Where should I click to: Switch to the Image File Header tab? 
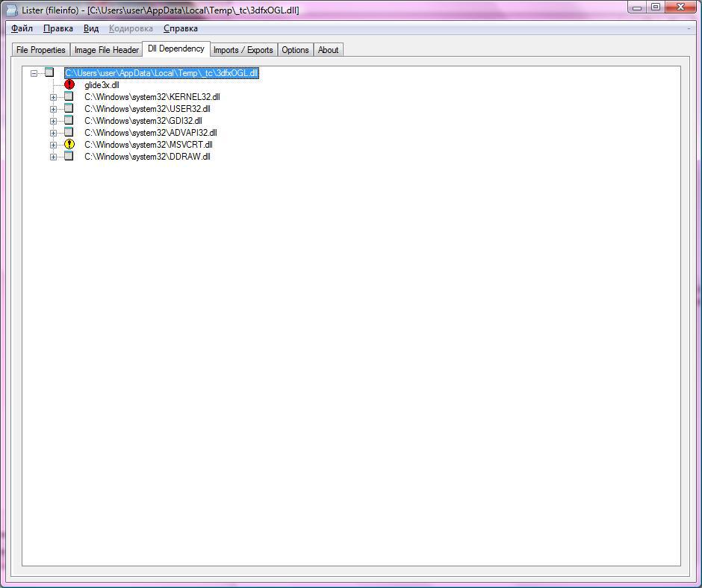click(107, 50)
